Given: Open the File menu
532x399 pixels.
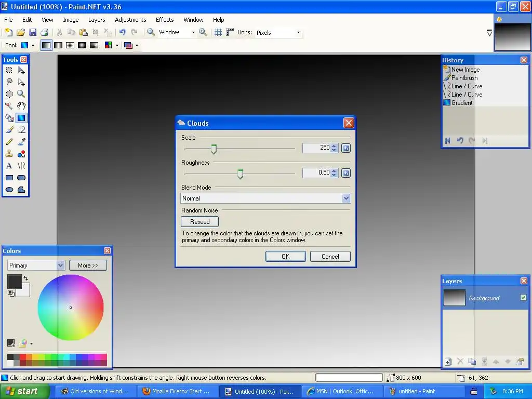Looking at the screenshot, I should point(8,20).
